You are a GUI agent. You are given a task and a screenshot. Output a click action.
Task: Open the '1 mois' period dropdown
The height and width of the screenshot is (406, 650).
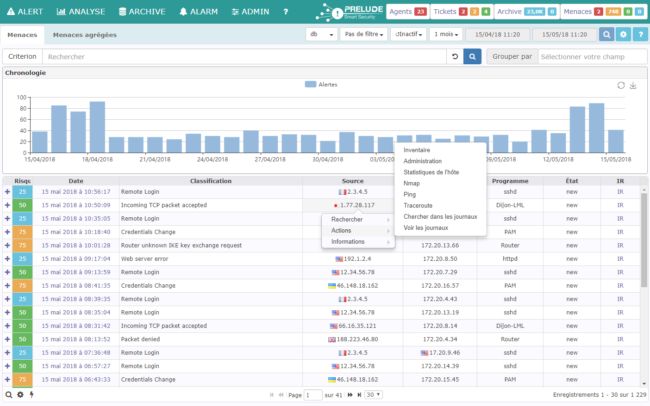[444, 34]
